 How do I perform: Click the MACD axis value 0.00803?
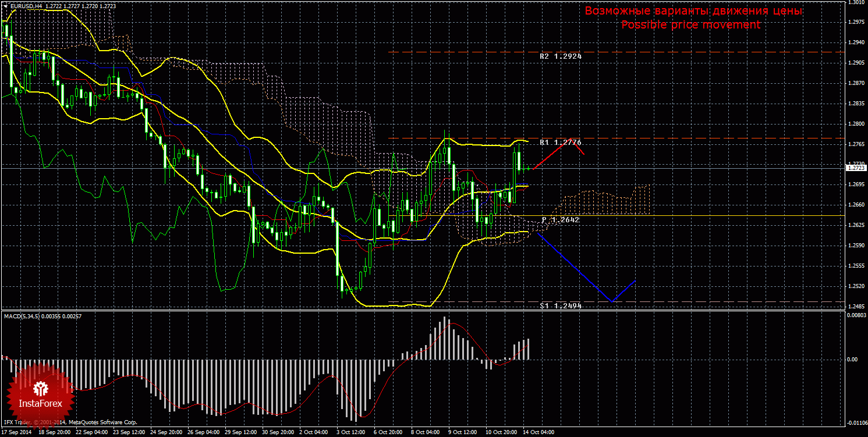pyautogui.click(x=856, y=315)
